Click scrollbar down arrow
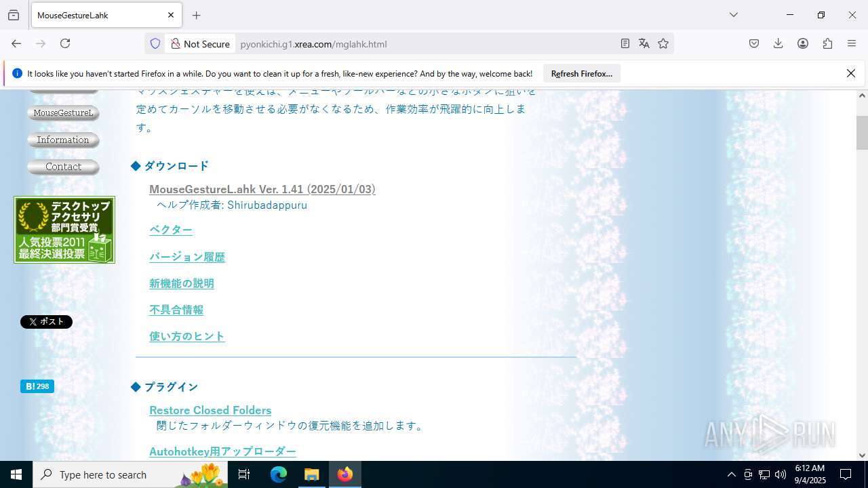Viewport: 868px width, 488px height. point(862,455)
